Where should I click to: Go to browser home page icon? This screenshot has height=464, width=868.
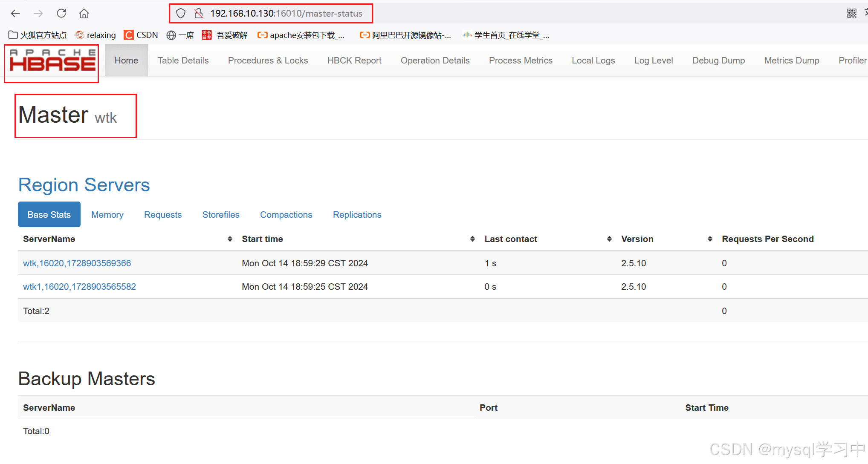84,14
